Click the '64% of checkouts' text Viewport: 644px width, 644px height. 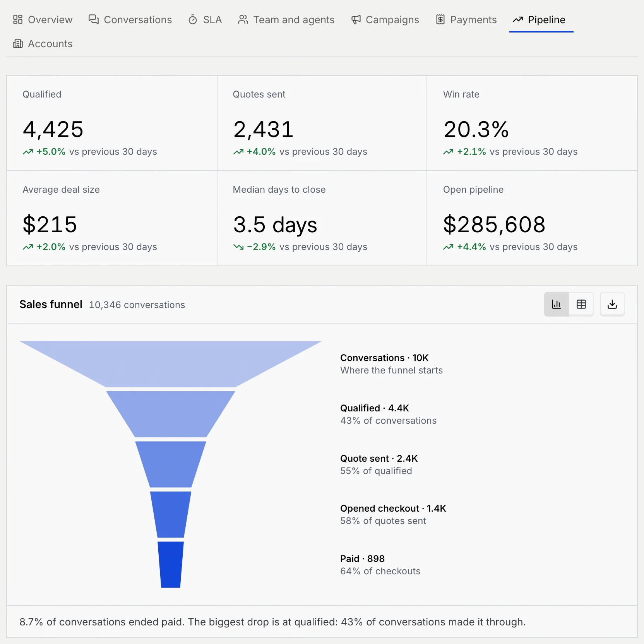pos(380,571)
